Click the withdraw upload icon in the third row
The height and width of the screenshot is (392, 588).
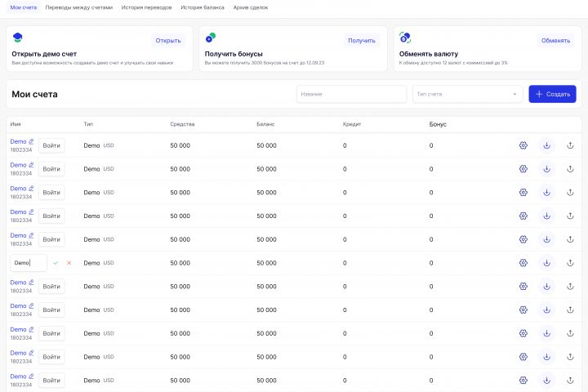click(x=570, y=193)
